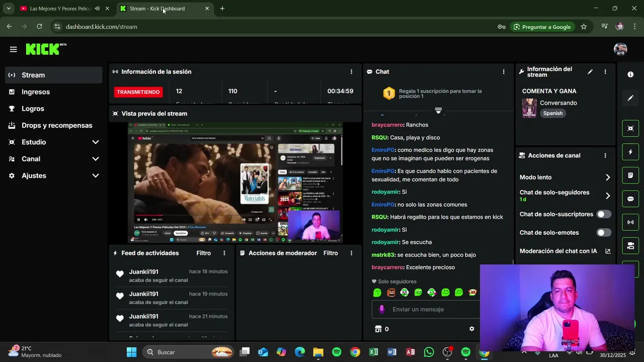This screenshot has width=644, height=362.
Task: Reload the page
Action: (39, 27)
